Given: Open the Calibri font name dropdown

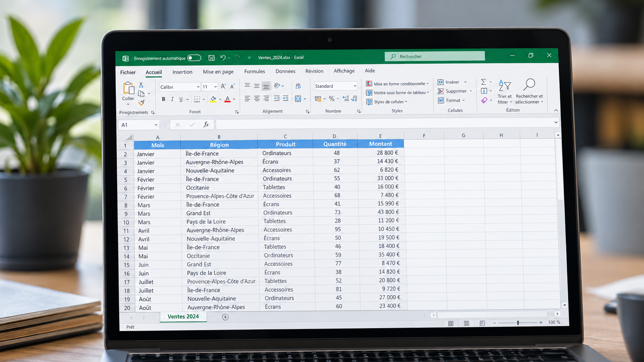Looking at the screenshot, I should pyautogui.click(x=198, y=87).
